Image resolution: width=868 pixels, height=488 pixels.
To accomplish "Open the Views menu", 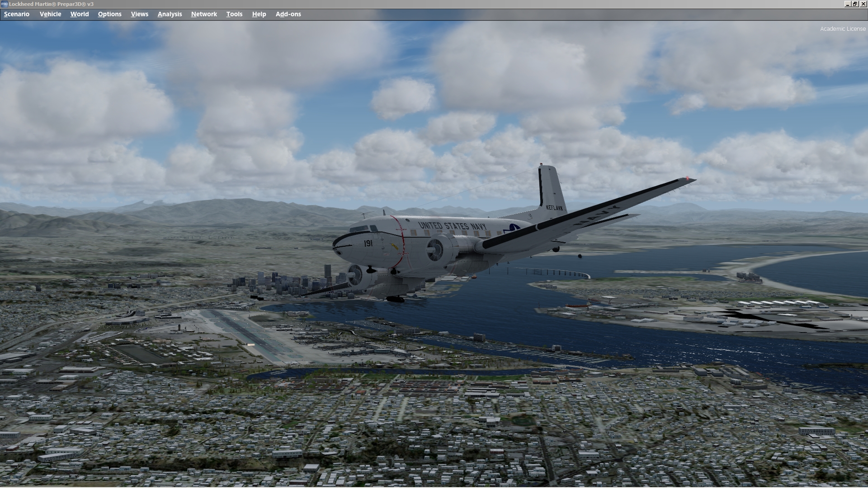I will [140, 14].
